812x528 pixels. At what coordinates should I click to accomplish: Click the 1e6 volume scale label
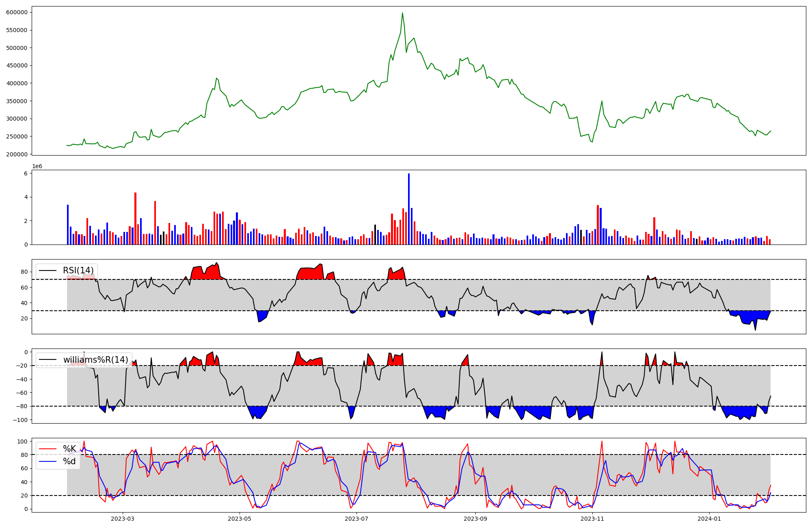pos(37,167)
